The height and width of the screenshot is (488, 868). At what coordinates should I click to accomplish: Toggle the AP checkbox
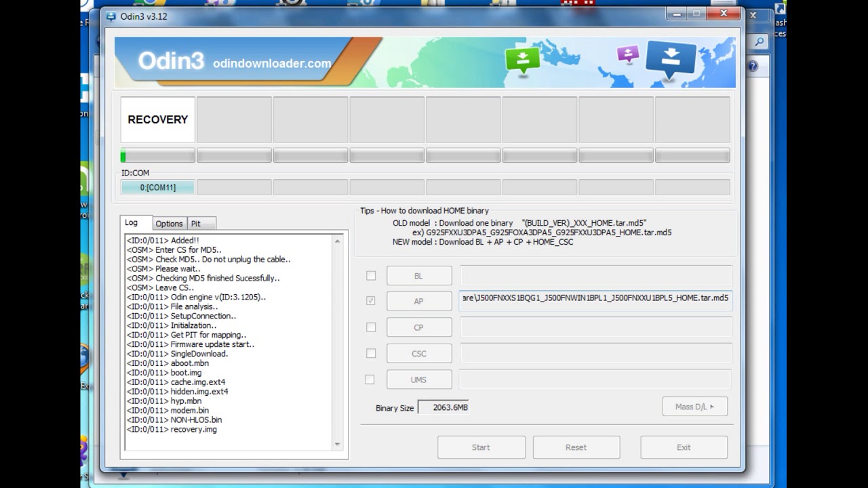(371, 300)
